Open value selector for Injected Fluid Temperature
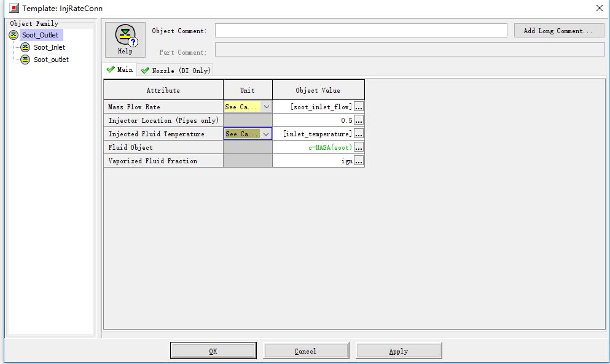The height and width of the screenshot is (364, 610). point(359,134)
